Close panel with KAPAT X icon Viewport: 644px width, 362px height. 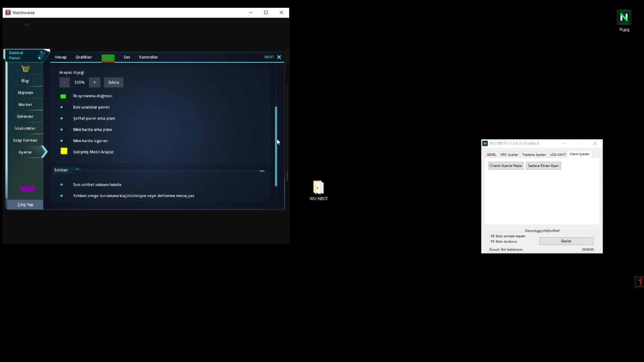click(x=279, y=57)
